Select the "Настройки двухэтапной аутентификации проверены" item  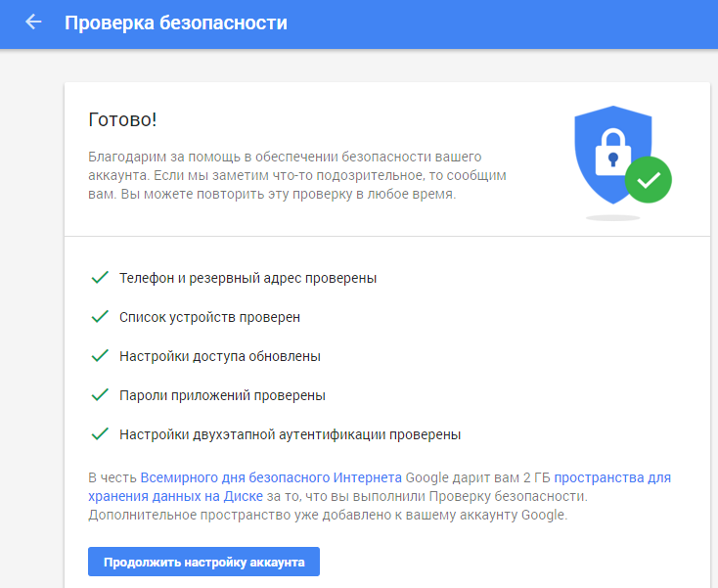(290, 434)
